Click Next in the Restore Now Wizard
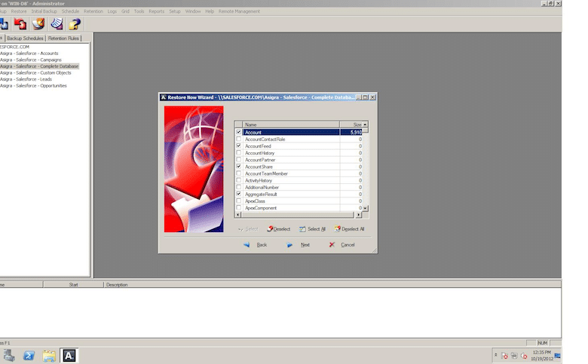This screenshot has width=588, height=364. click(298, 245)
